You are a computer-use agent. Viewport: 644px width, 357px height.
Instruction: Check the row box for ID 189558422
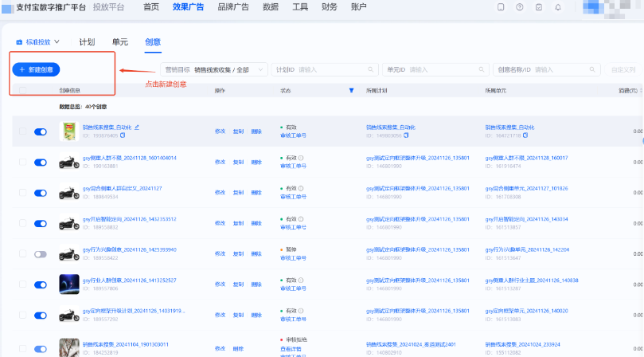point(22,253)
